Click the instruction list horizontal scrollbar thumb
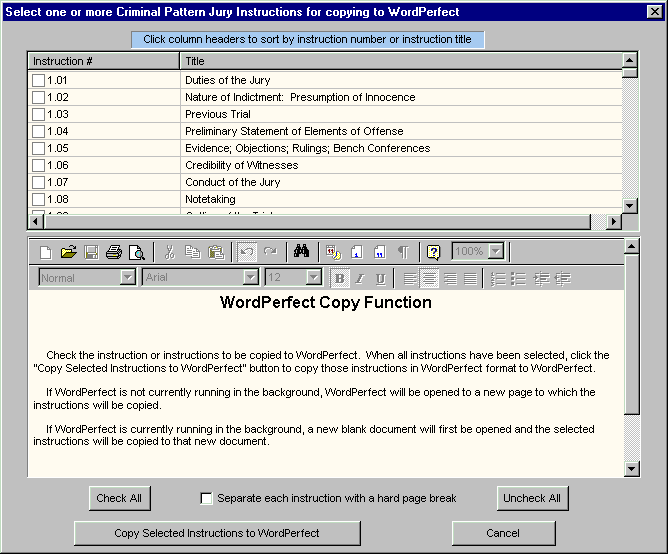Viewport: 668px width, 554px height. (x=317, y=222)
